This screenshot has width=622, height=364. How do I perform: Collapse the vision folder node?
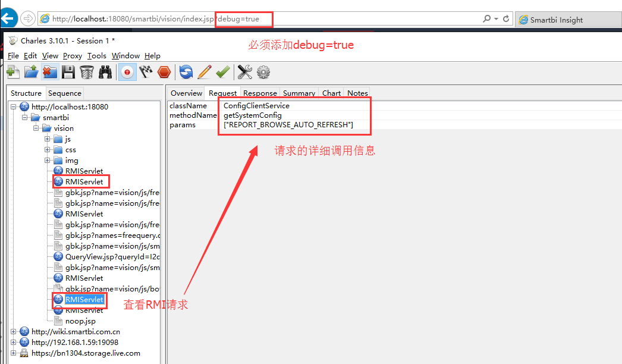(x=36, y=128)
